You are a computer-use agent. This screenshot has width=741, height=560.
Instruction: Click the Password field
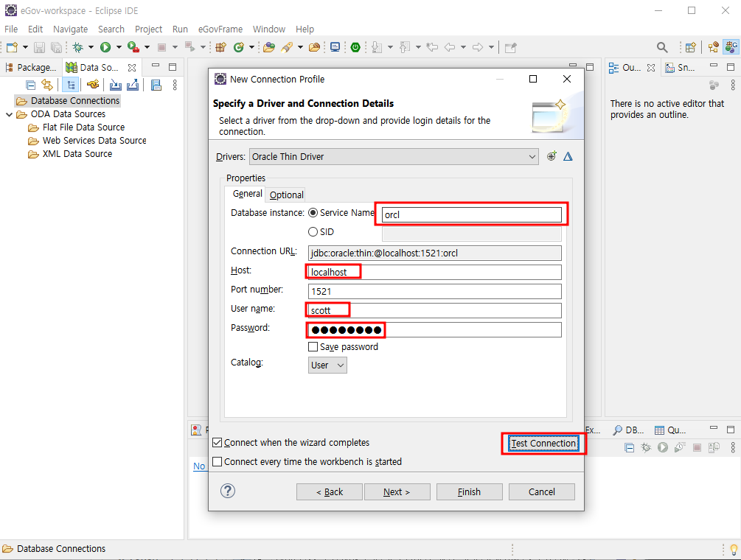tap(435, 329)
